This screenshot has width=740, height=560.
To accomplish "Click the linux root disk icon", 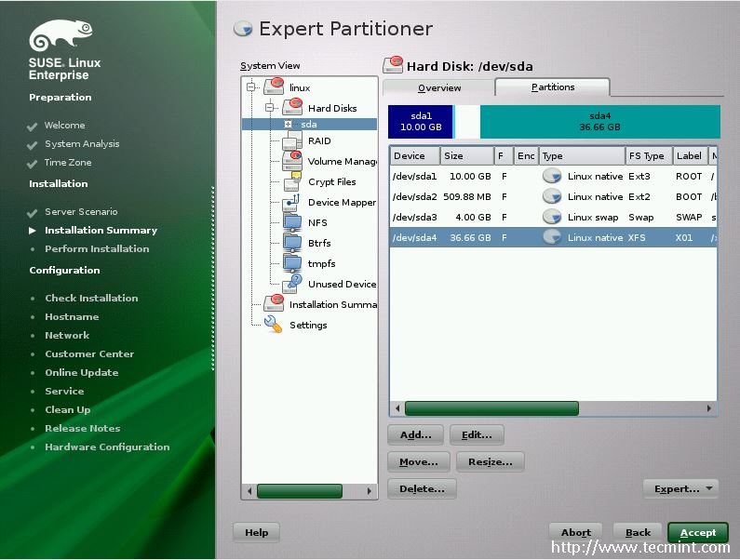I will point(274,87).
